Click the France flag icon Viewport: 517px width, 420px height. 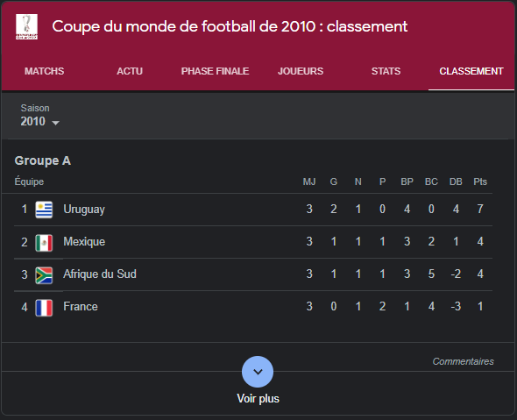tap(44, 308)
